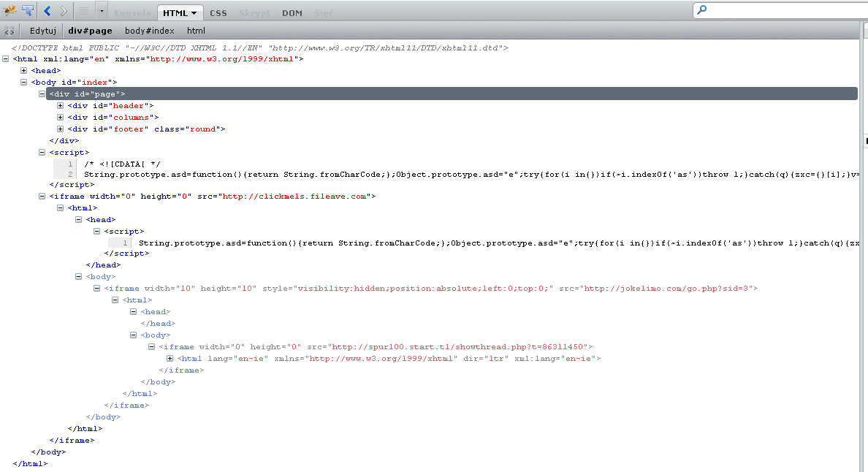Go back with the blue left arrow
Image resolution: width=868 pixels, height=472 pixels.
(x=47, y=10)
